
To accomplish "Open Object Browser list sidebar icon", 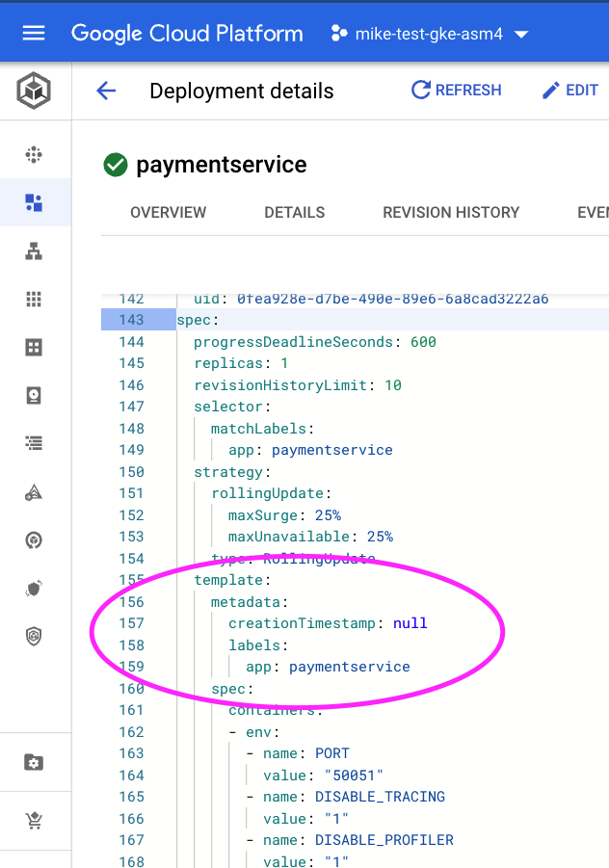I will coord(34,443).
